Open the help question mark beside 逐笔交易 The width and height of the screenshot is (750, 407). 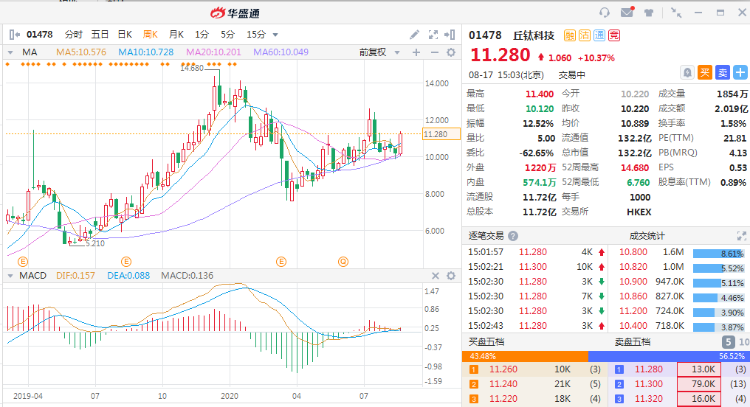pos(513,236)
